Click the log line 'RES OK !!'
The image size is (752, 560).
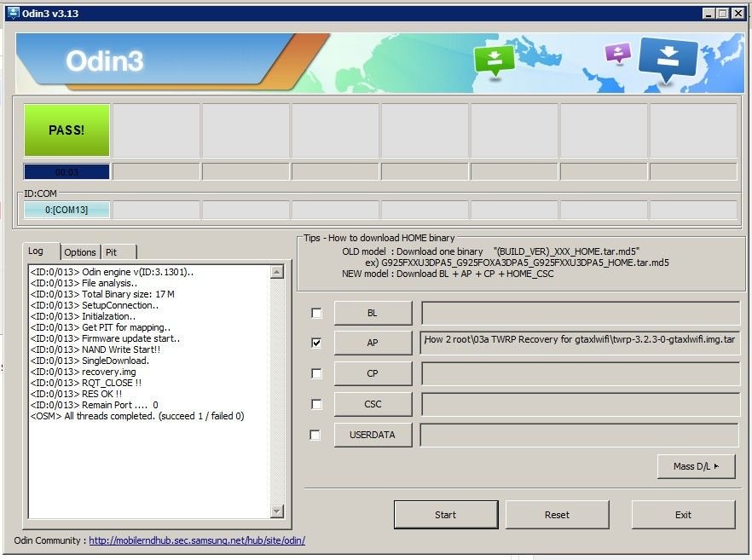[x=76, y=394]
